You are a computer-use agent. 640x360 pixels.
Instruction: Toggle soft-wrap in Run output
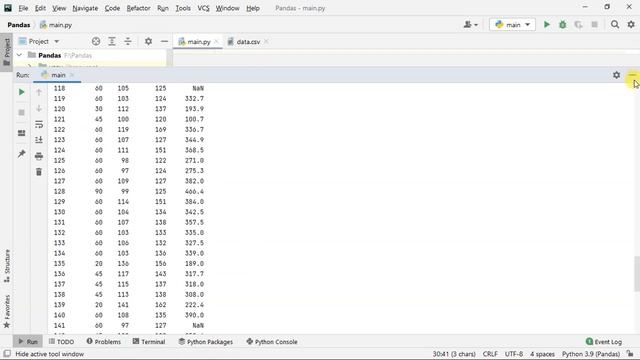[x=39, y=124]
